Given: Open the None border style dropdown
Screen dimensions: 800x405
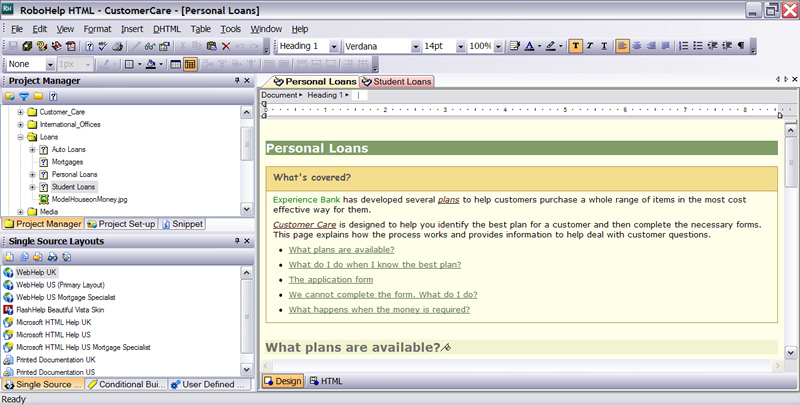Looking at the screenshot, I should [x=50, y=64].
